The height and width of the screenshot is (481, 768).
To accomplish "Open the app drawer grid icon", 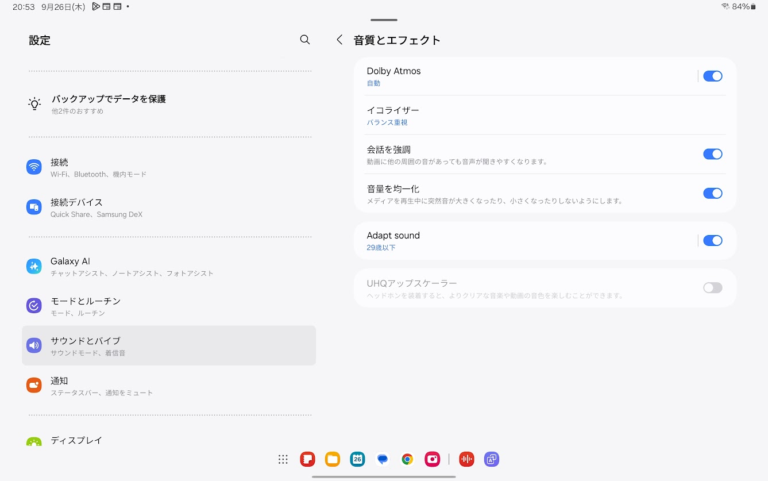I will [283, 459].
